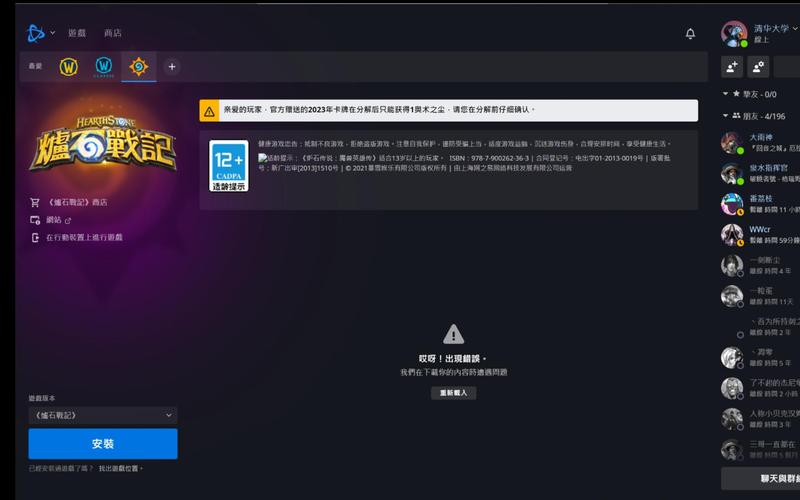Click the 最愛 favorites label in game bar
This screenshot has height=500, width=800.
click(35, 66)
